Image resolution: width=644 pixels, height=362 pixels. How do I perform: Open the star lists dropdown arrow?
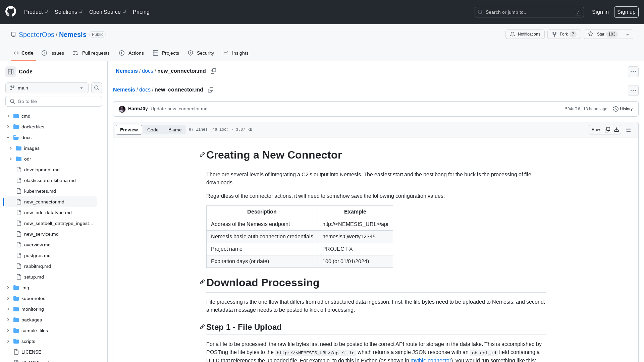628,34
